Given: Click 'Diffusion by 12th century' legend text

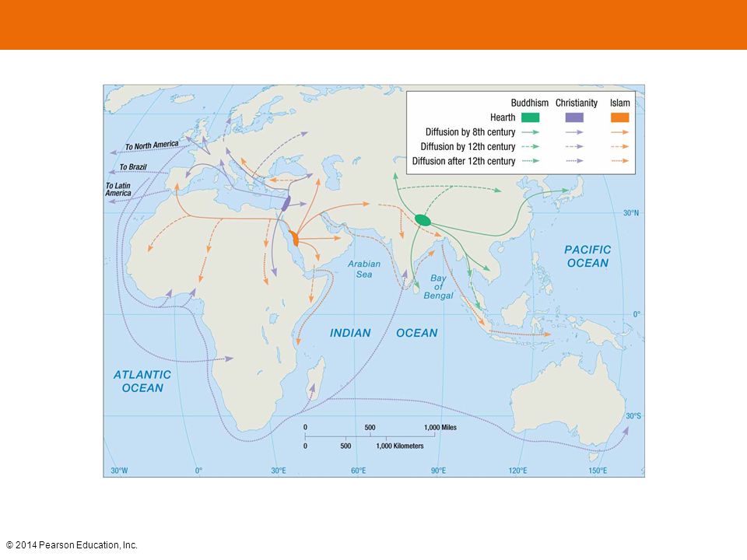Looking at the screenshot, I should (x=468, y=147).
